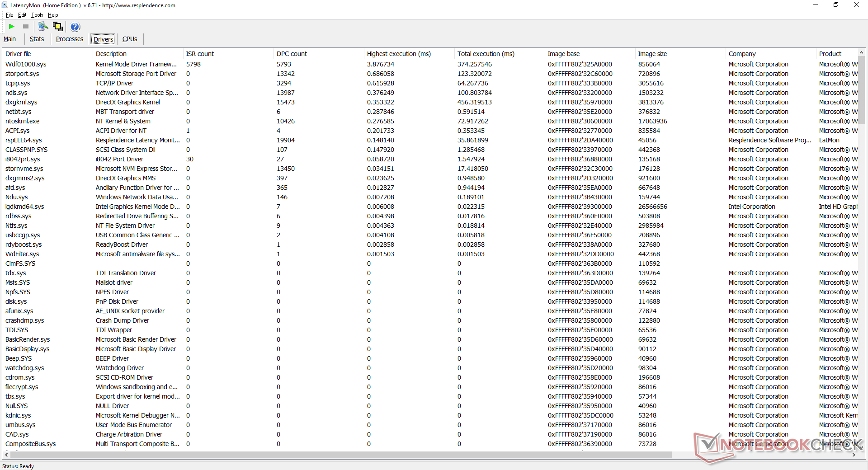868x470 pixels.
Task: Click DPC count value 19904
Action: pos(285,140)
